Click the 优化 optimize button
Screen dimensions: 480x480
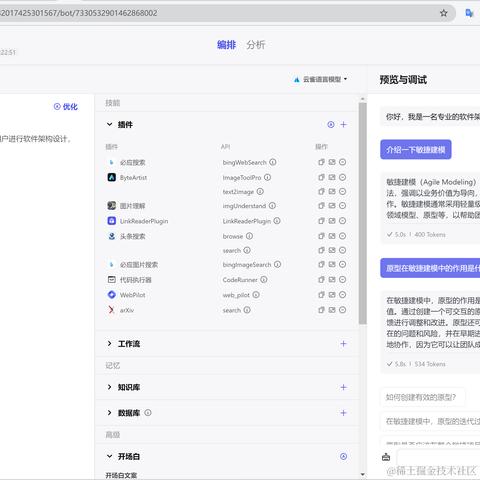[66, 107]
